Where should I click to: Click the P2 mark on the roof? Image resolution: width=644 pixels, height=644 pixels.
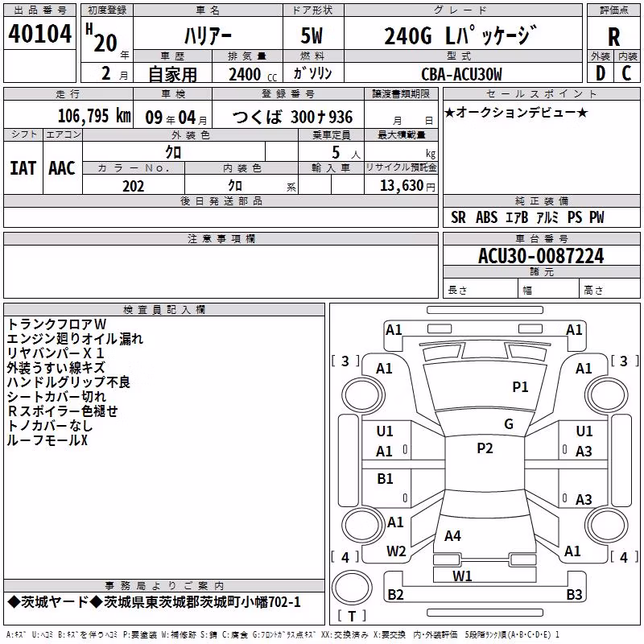click(485, 448)
